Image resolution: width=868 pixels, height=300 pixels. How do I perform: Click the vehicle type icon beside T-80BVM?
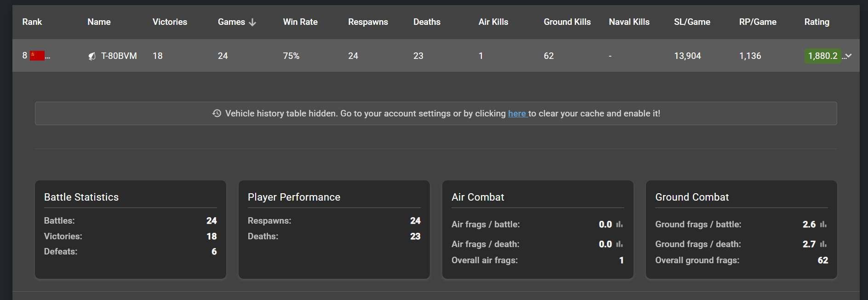(x=92, y=56)
